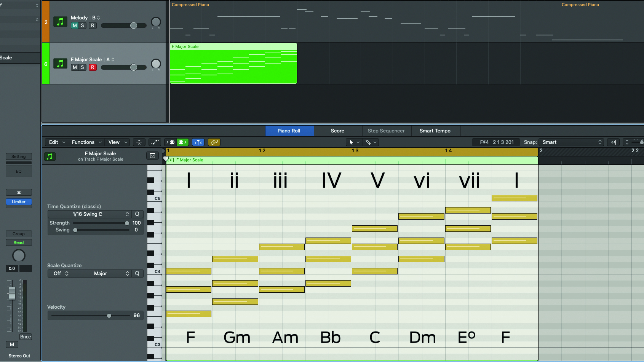
Task: Mute the Stereo Out channel strip
Action: (x=12, y=344)
